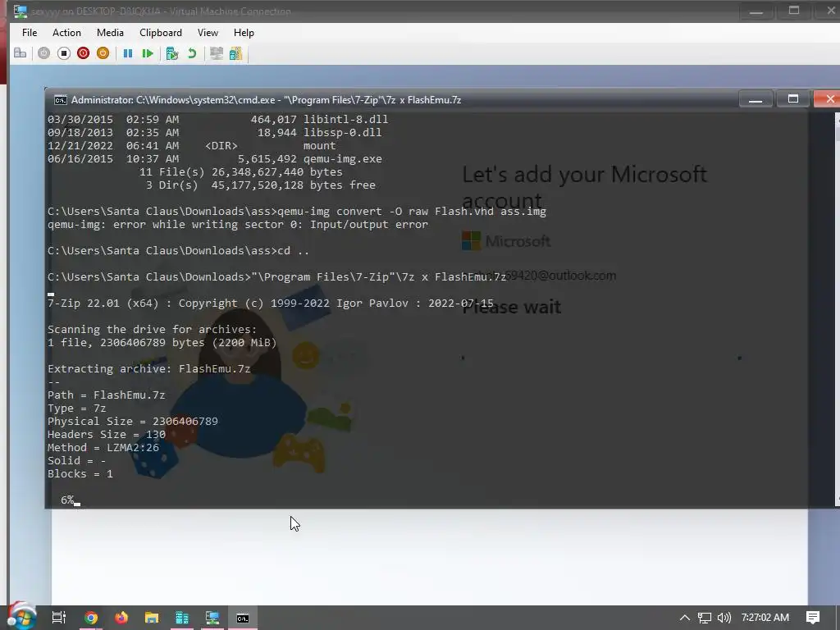Image resolution: width=840 pixels, height=630 pixels.
Task: Send Ctrl+Alt+Del via toolbar icon
Action: pos(20,53)
